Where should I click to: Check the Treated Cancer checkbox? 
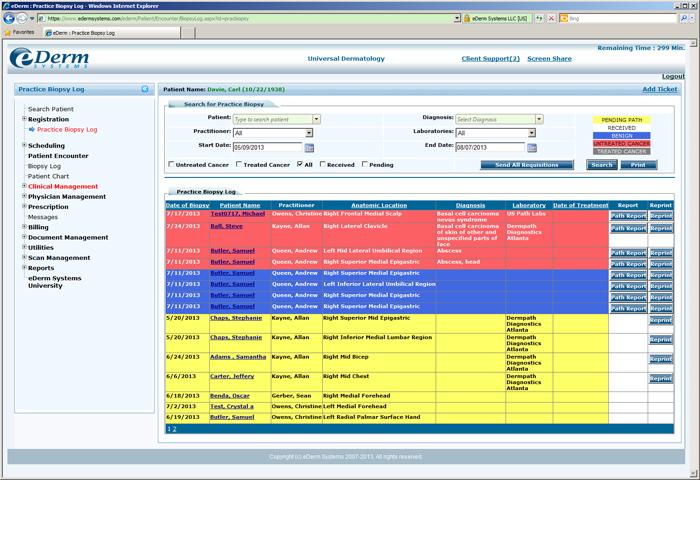click(239, 164)
